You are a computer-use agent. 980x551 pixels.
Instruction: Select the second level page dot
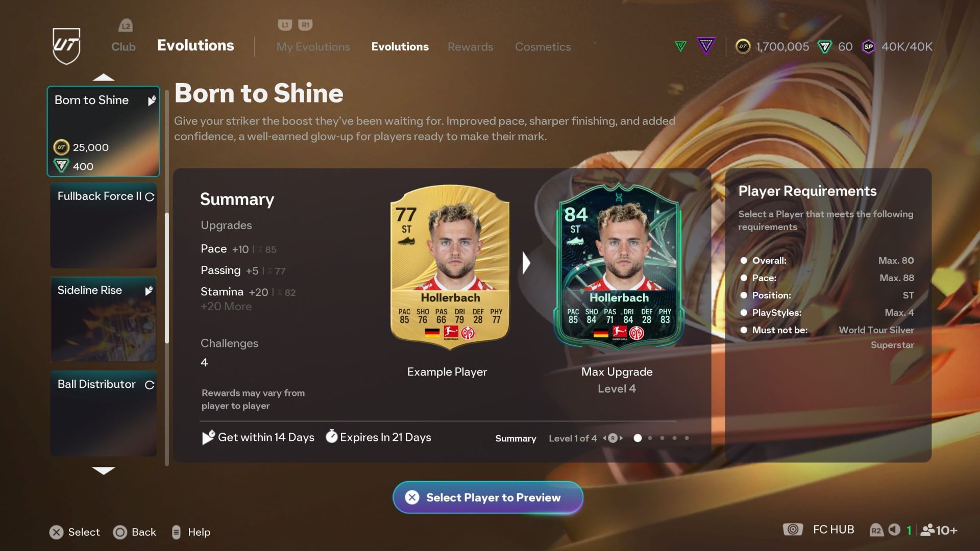650,438
